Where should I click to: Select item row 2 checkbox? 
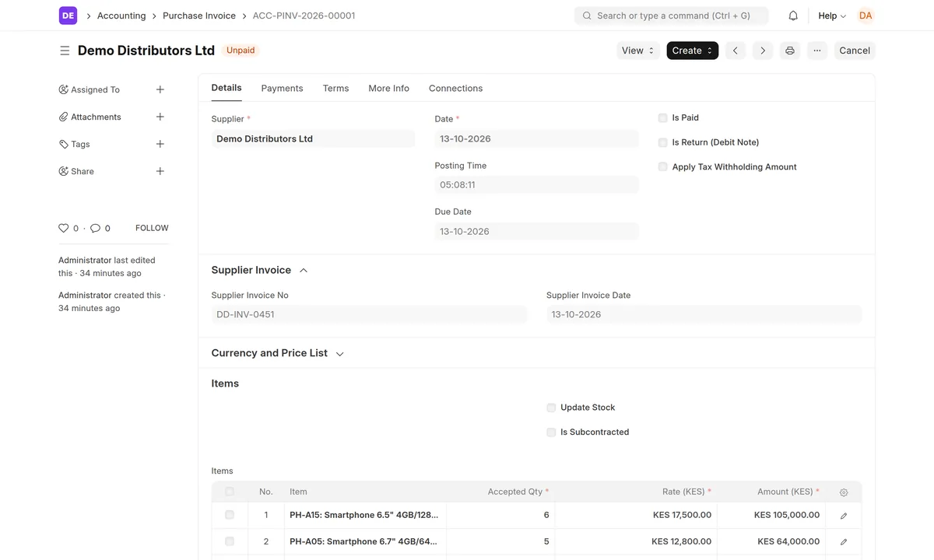click(x=230, y=541)
